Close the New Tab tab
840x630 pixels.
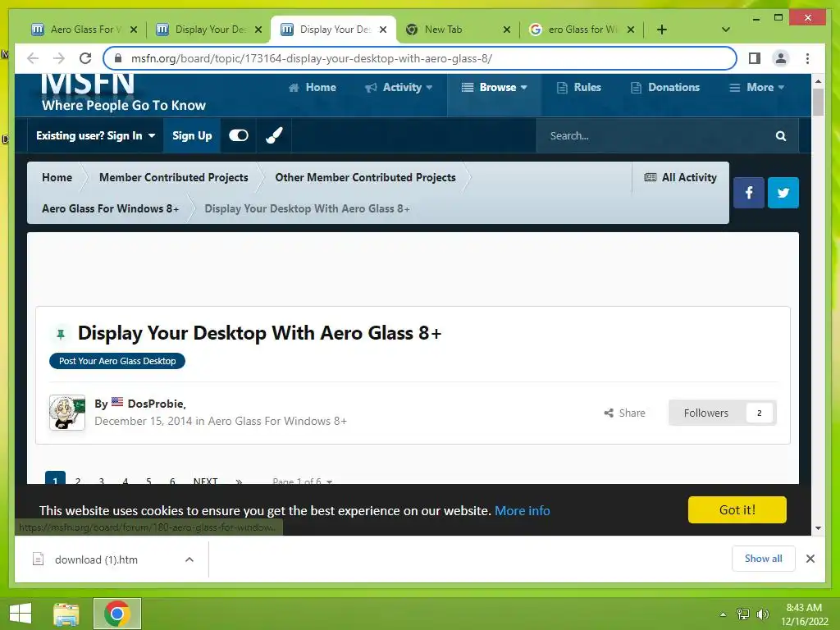coord(507,30)
